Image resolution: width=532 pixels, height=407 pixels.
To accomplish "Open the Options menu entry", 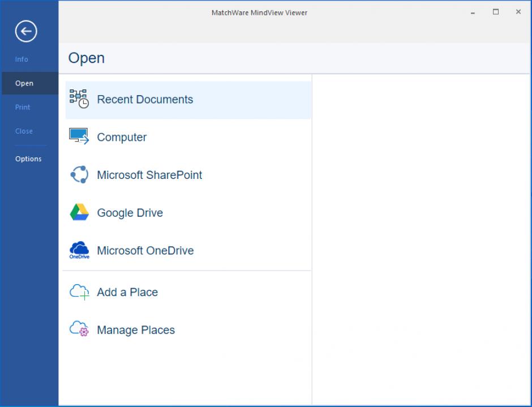I will (x=28, y=159).
